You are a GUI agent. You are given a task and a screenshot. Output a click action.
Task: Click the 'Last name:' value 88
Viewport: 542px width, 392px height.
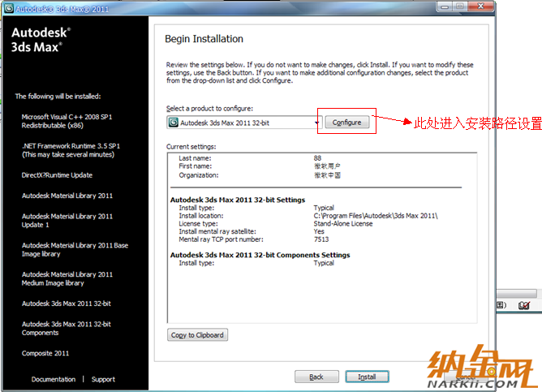(317, 158)
